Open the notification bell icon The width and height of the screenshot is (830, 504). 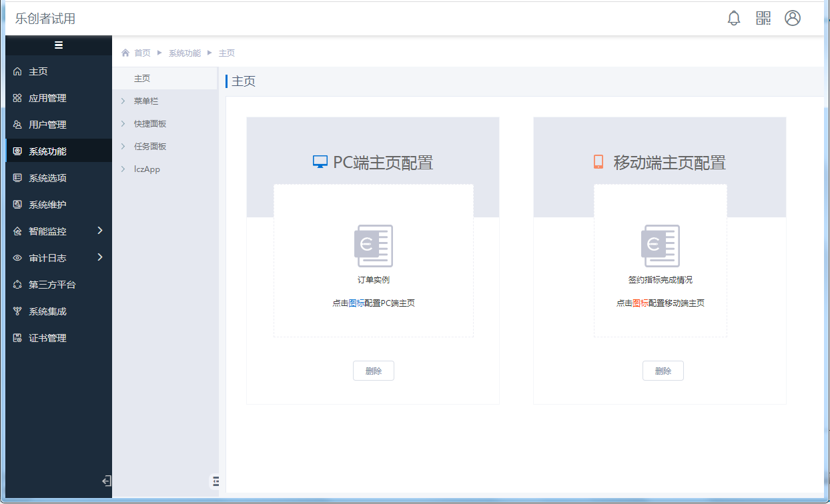coord(734,18)
